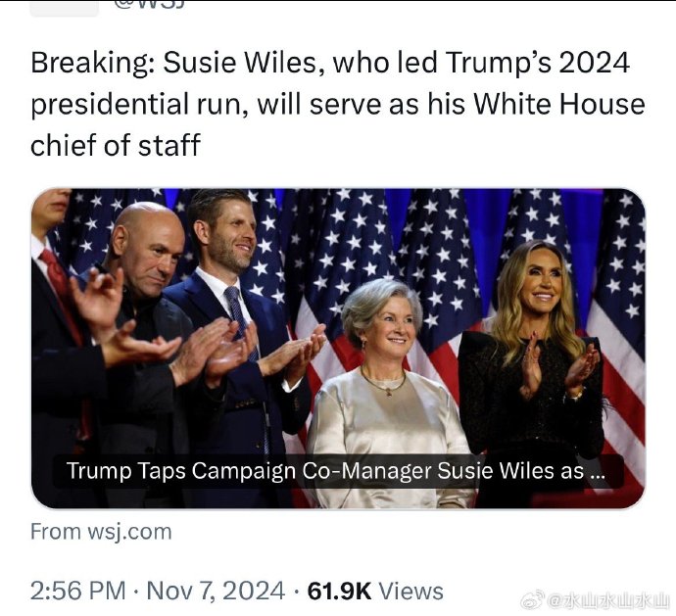Click the chief of staff text line
This screenshot has height=616, width=676.
click(116, 145)
